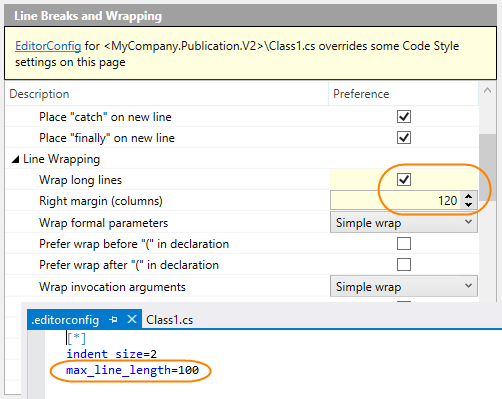Open Wrap invocation arguments dropdown
This screenshot has width=502, height=399.
404,287
